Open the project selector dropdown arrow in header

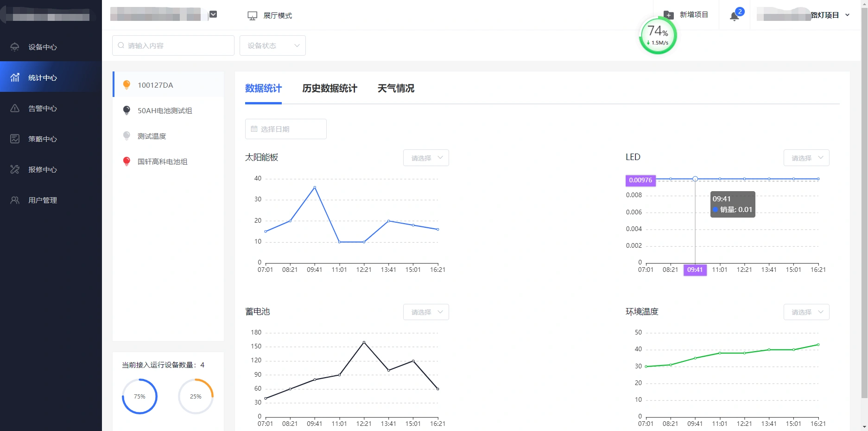pos(213,14)
